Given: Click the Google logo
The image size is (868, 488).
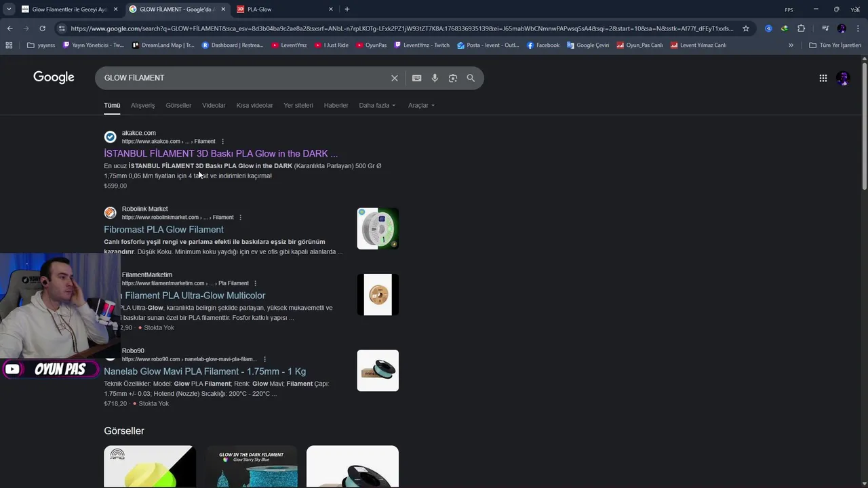Looking at the screenshot, I should (54, 77).
